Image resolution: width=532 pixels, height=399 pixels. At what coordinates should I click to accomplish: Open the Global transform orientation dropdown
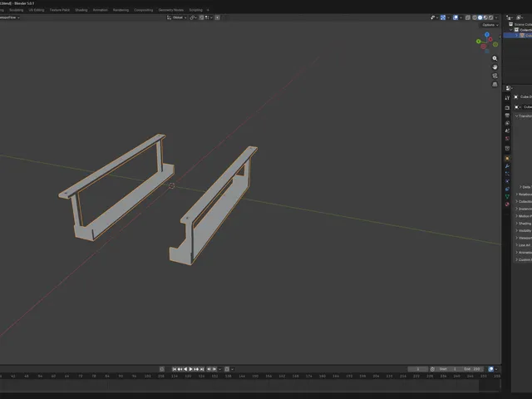click(177, 17)
